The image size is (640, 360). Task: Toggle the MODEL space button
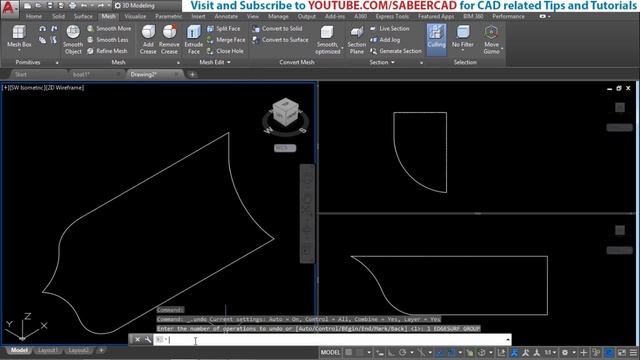point(330,352)
